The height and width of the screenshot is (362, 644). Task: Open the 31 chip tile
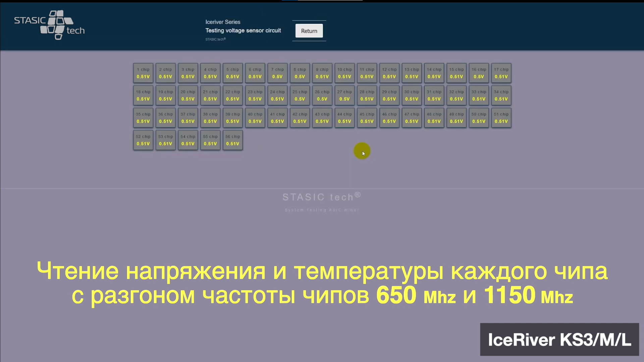click(x=434, y=96)
